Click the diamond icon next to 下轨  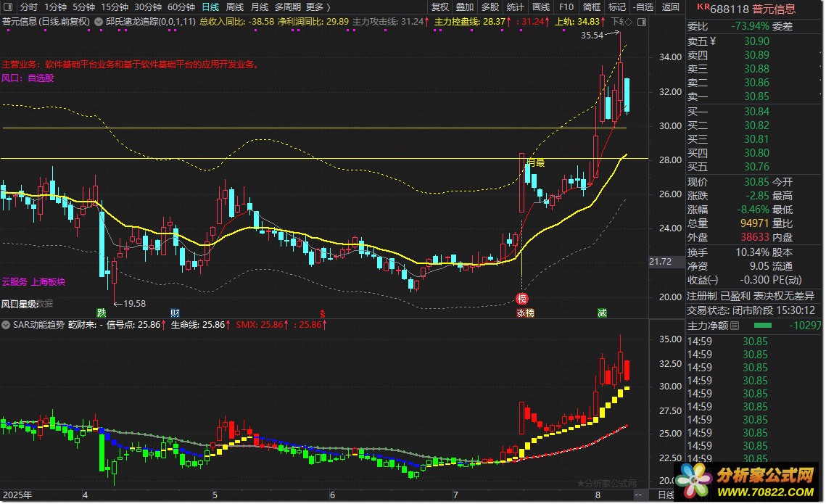(x=628, y=22)
